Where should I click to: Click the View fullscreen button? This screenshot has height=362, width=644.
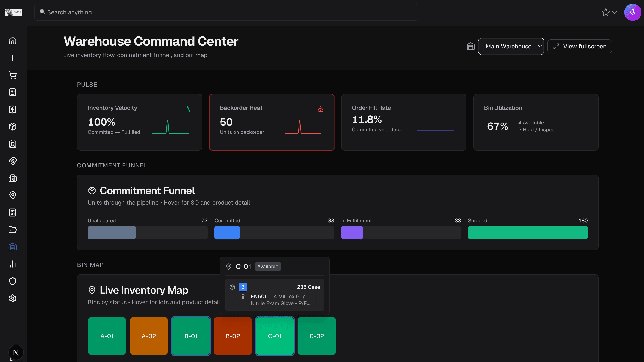(x=579, y=46)
